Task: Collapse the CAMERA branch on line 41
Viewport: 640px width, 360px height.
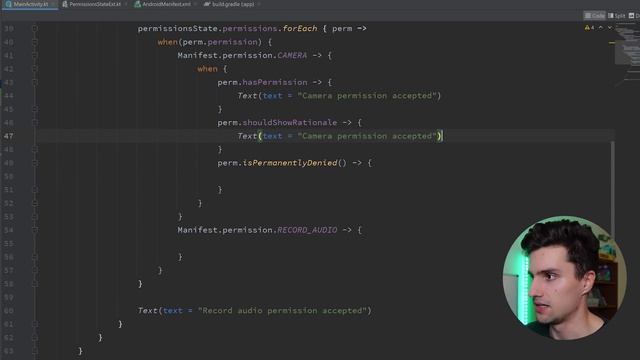Action: [35, 56]
